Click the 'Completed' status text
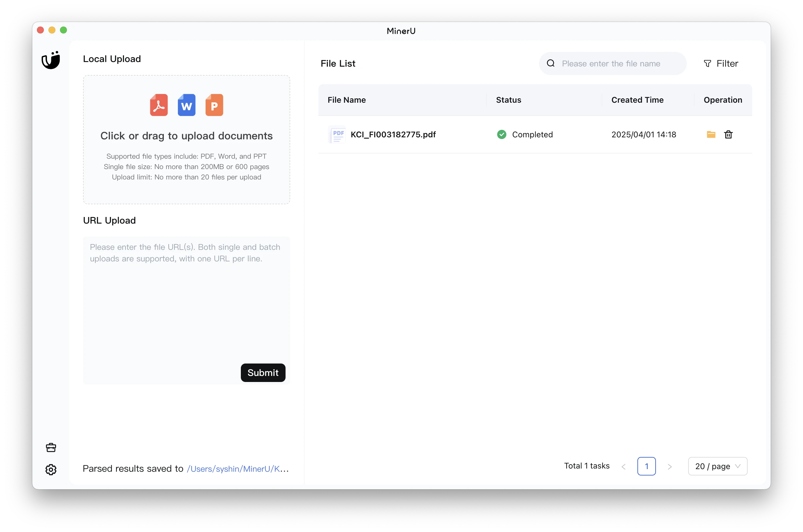 pyautogui.click(x=532, y=134)
